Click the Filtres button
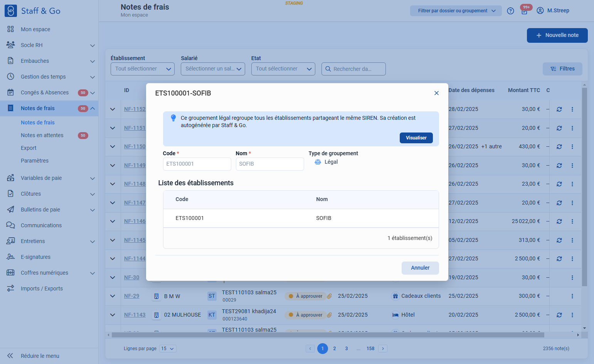Viewport: 594px width, 364px height. click(562, 69)
